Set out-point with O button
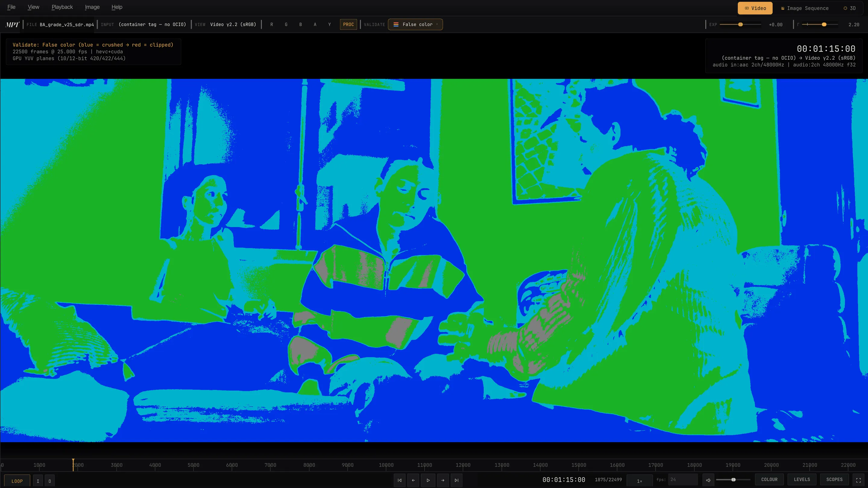 pos(49,481)
